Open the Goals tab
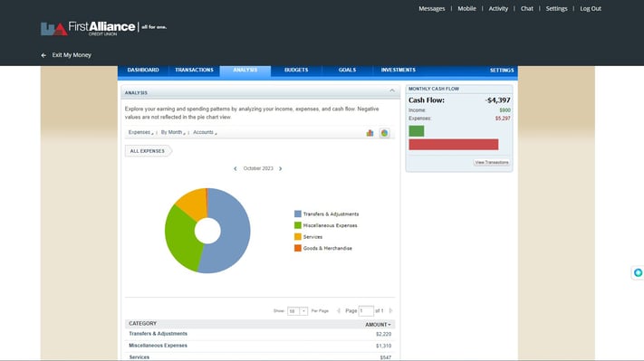 tap(347, 71)
